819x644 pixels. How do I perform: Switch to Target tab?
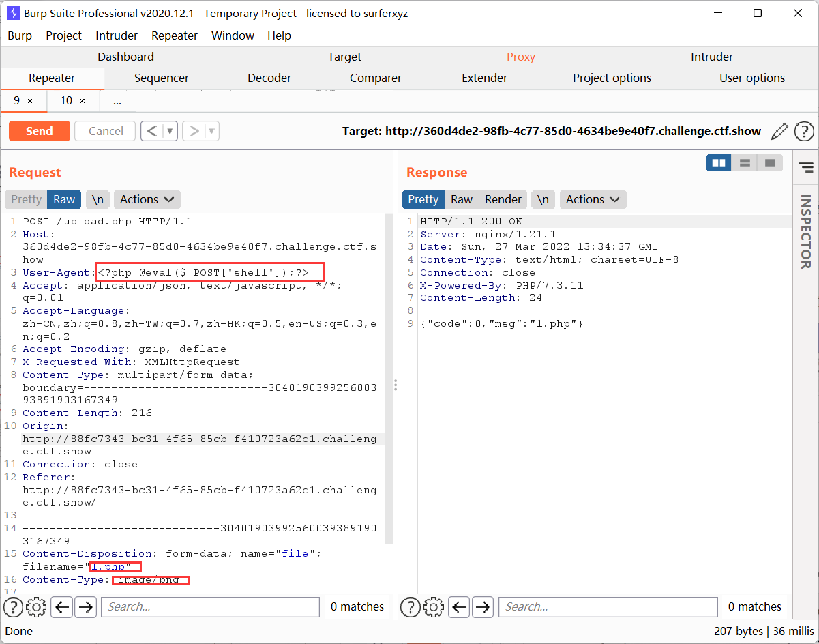click(x=344, y=57)
